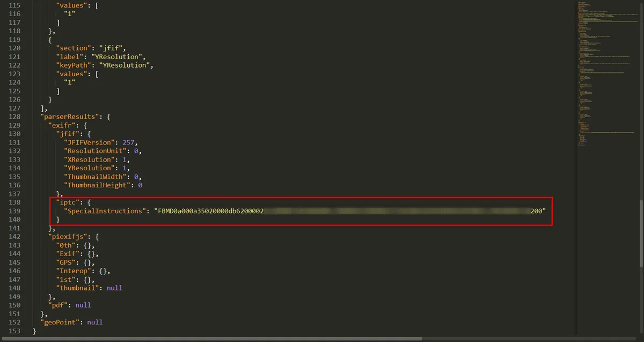Click the minimap code overview

[x=608, y=74]
